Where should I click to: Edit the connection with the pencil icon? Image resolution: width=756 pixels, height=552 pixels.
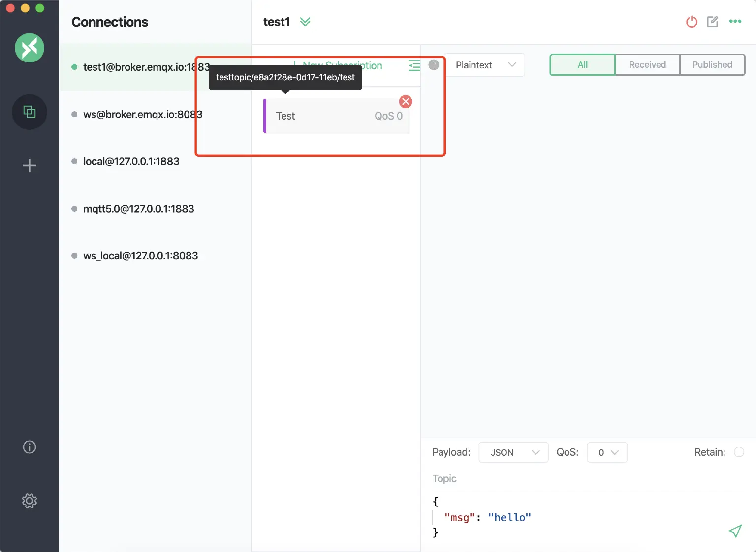(712, 22)
